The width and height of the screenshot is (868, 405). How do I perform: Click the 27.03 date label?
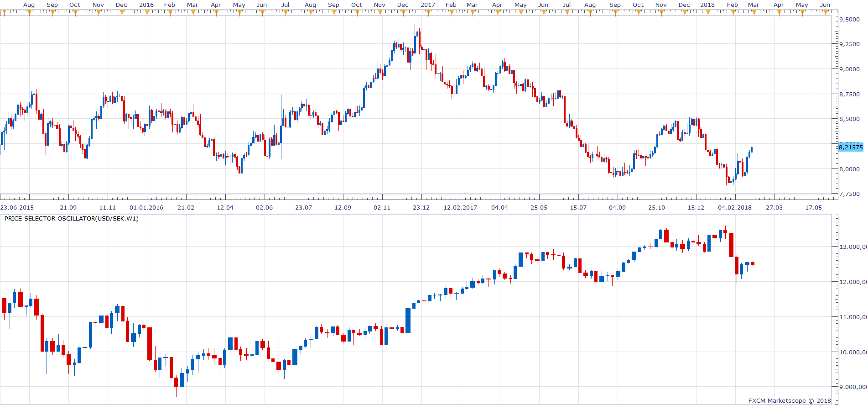pos(774,208)
